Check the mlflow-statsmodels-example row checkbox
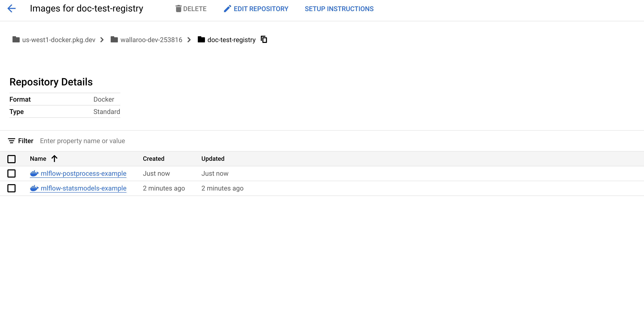The image size is (644, 310). click(x=11, y=188)
